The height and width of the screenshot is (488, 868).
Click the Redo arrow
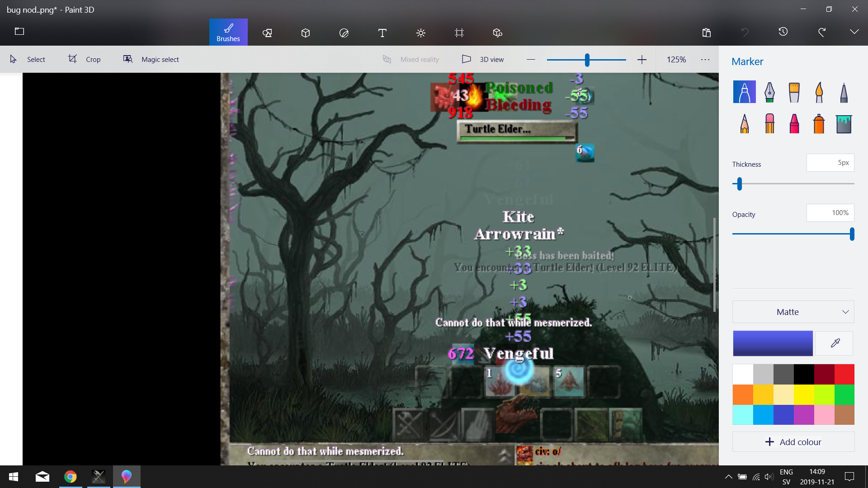[822, 32]
